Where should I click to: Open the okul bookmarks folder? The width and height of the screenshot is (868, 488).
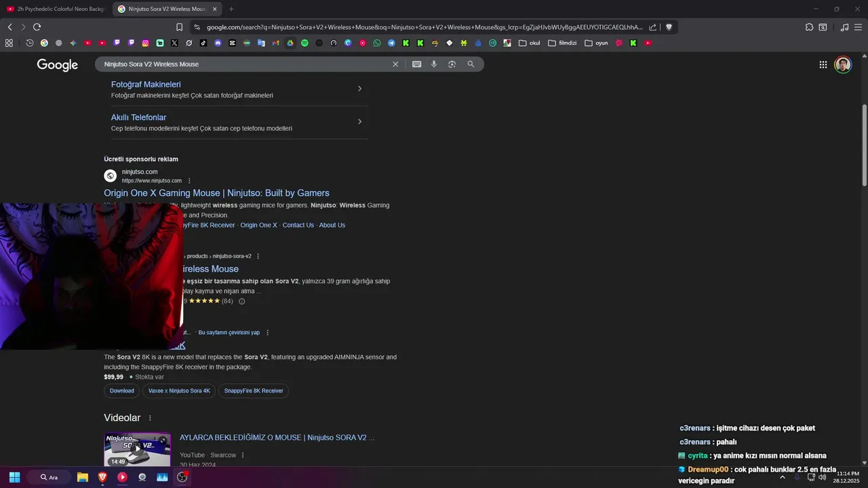click(530, 43)
